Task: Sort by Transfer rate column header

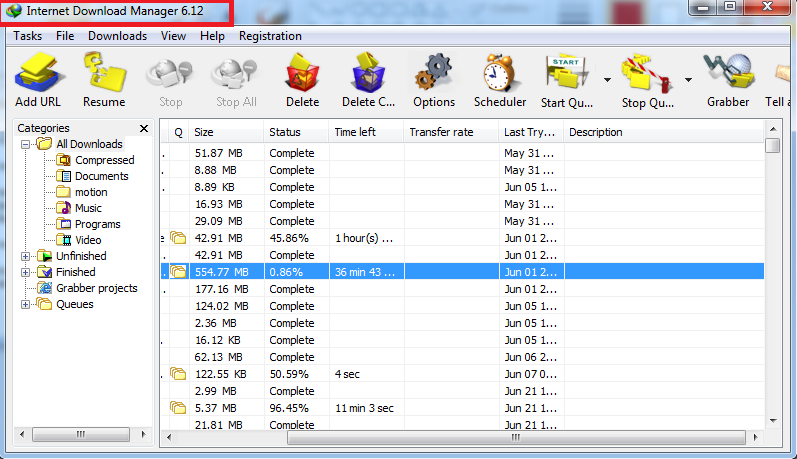Action: pos(451,132)
